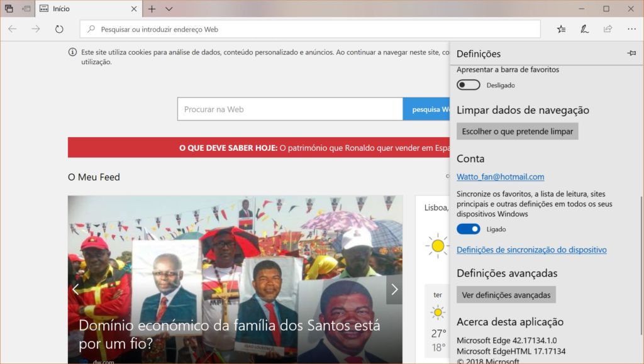Open the Watto_fan@hotmail.com account link

(500, 177)
